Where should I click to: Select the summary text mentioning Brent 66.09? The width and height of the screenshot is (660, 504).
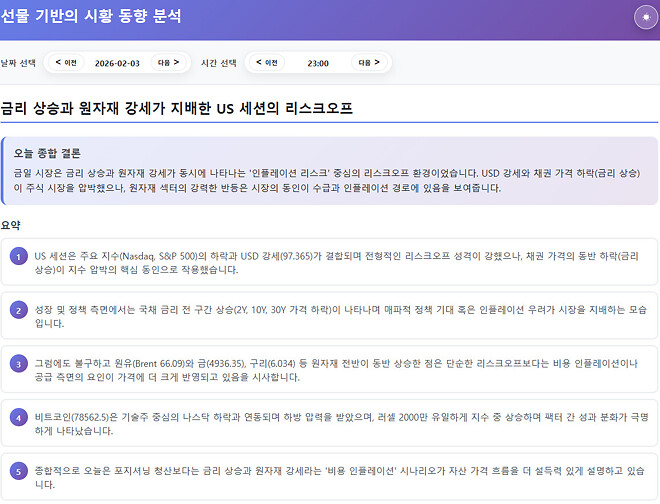(x=336, y=370)
